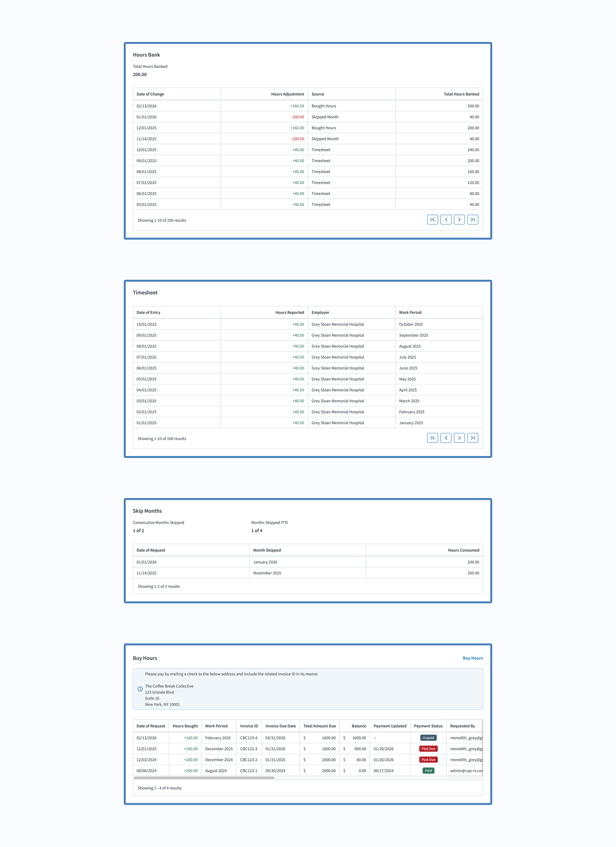Go to first page in Hours Bank table
616x847 pixels.
[x=432, y=220]
